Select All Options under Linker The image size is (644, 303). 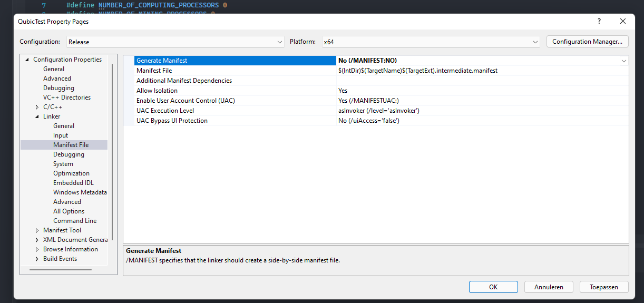(69, 211)
